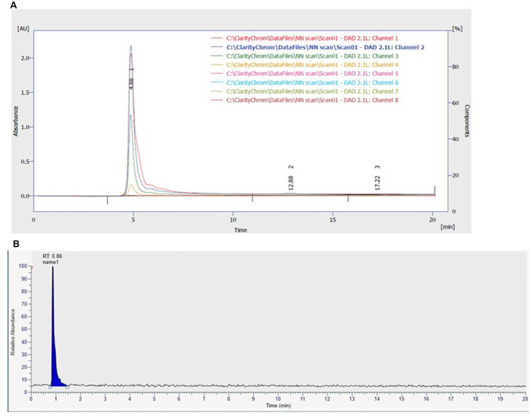Viewport: 532px width, 420px height.
Task: Select the Channel 7 legend entry
Action: (304, 91)
